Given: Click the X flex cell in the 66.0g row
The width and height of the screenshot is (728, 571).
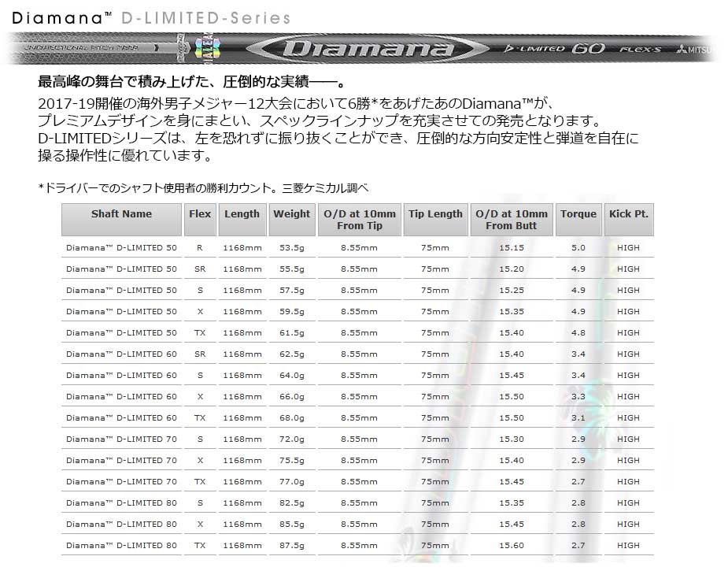Looking at the screenshot, I should pyautogui.click(x=200, y=397).
